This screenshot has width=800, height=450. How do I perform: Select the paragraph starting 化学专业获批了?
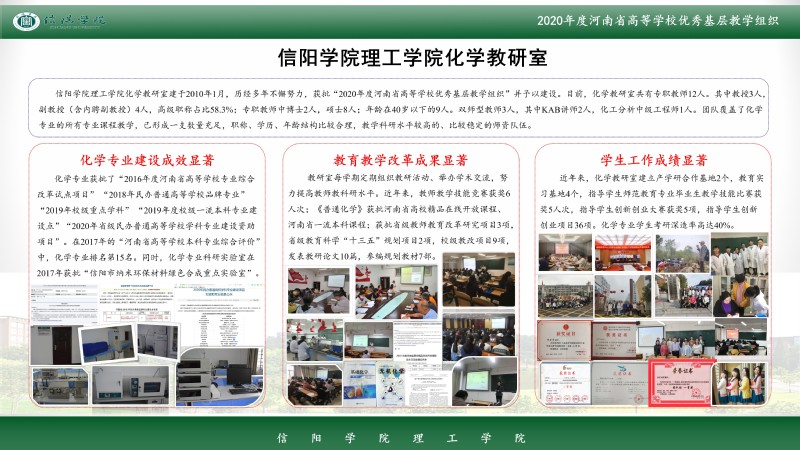click(148, 226)
